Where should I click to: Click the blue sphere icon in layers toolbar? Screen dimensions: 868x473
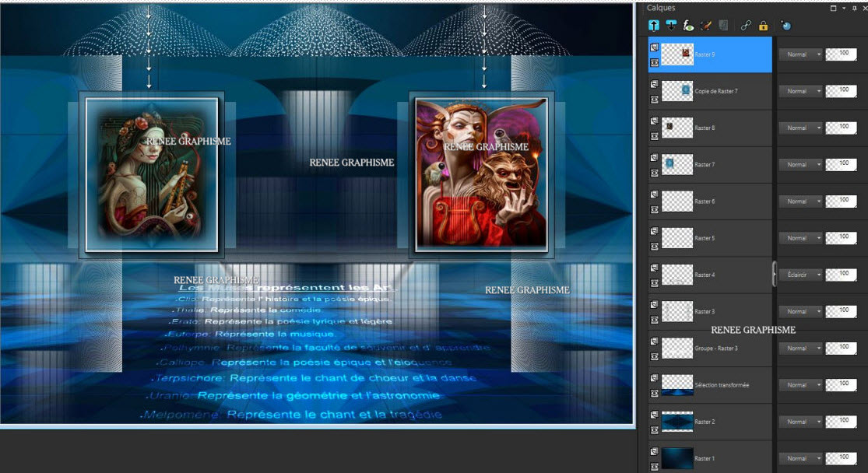click(785, 26)
